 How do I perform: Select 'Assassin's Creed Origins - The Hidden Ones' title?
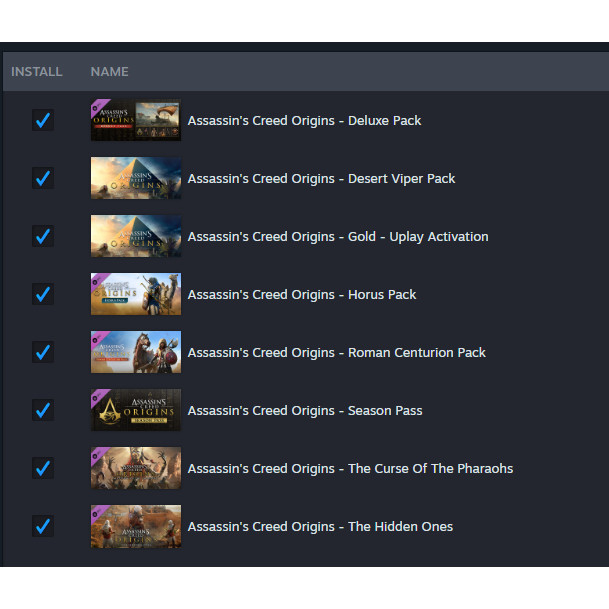[320, 527]
